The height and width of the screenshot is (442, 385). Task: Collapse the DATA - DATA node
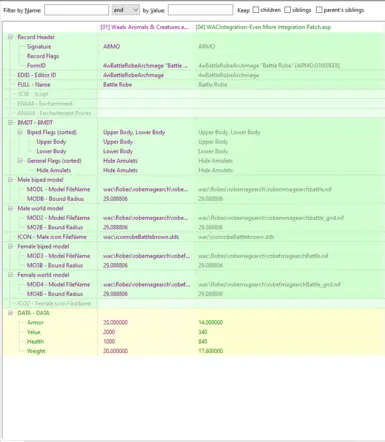(x=10, y=313)
